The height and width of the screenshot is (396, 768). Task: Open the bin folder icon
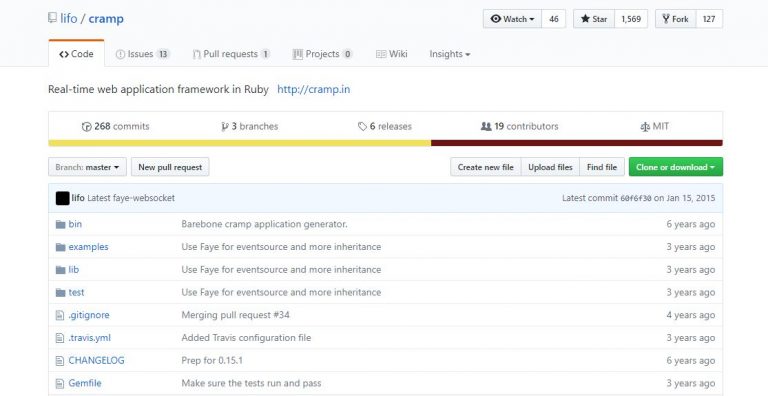pos(60,224)
